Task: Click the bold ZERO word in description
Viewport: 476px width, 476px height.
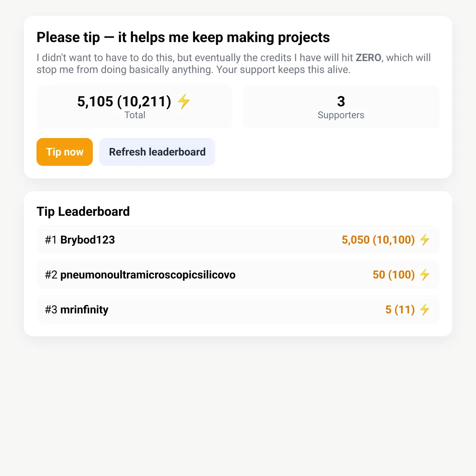Action: (x=369, y=58)
